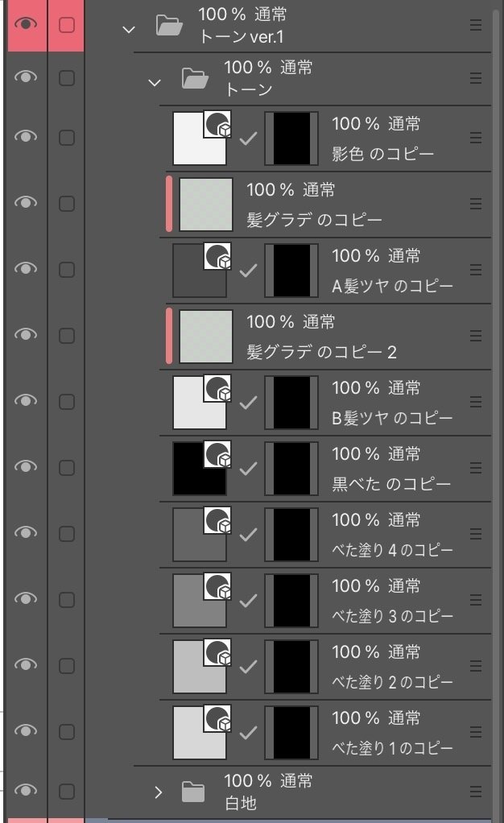This screenshot has width=504, height=823.
Task: Toggle eye icon for A髪ツヤ のコピー
Action: (x=25, y=269)
